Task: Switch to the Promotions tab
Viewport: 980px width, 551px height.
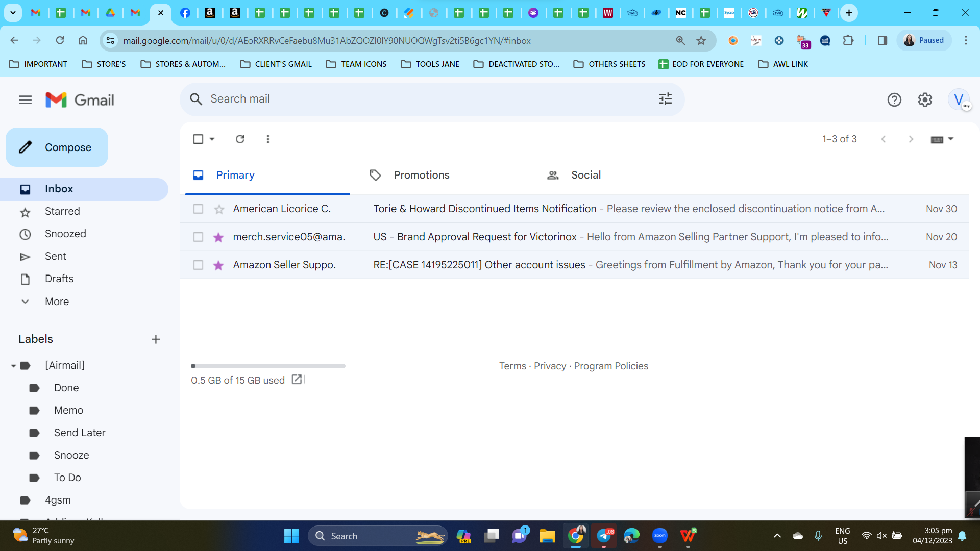Action: [422, 175]
